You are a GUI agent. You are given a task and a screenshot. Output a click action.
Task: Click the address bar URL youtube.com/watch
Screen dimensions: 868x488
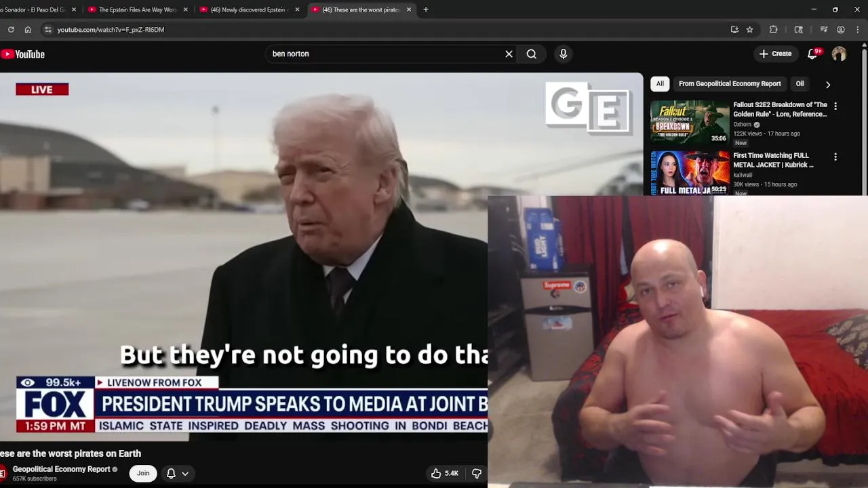(111, 30)
